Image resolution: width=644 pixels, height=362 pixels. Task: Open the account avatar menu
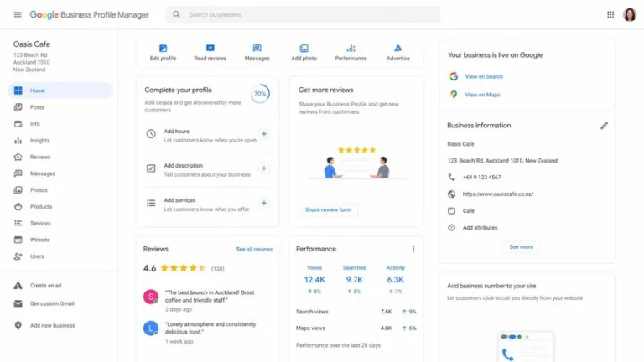click(629, 15)
